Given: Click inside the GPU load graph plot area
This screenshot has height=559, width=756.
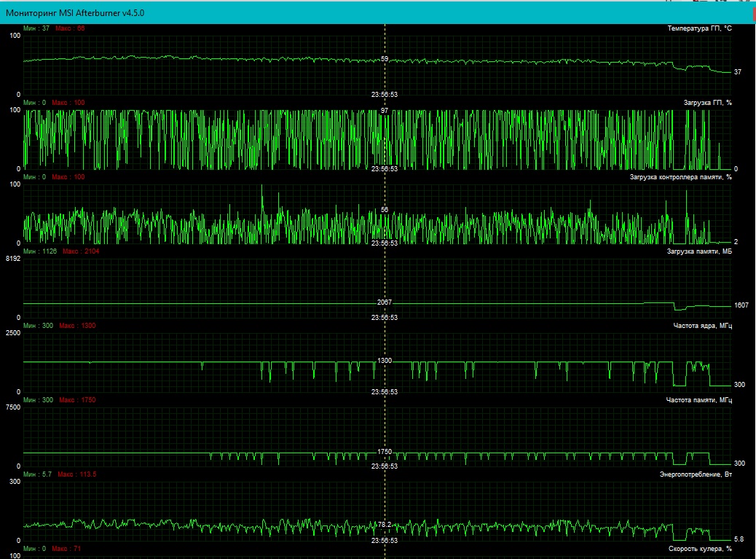Looking at the screenshot, I should pyautogui.click(x=377, y=139).
